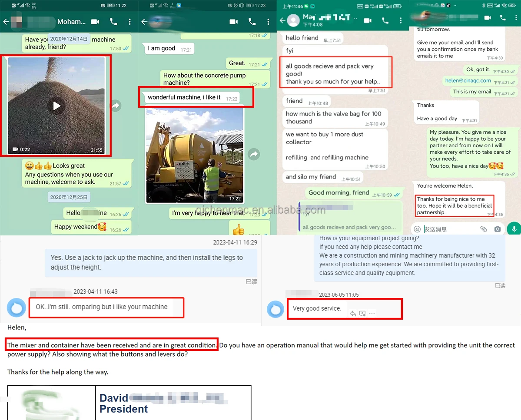The image size is (521, 420).
Task: Select "My pleasure. You give me a nice day" message
Action: (472, 152)
